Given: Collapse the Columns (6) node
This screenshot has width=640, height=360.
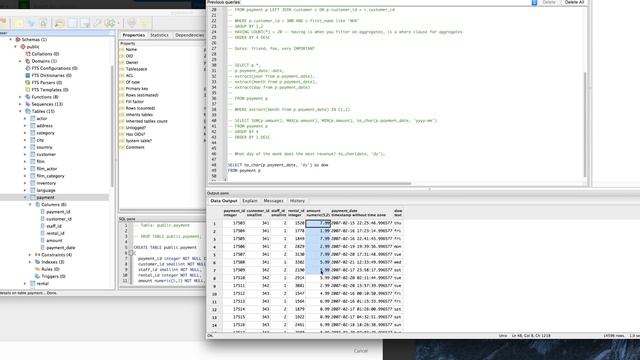Looking at the screenshot, I should (30, 204).
